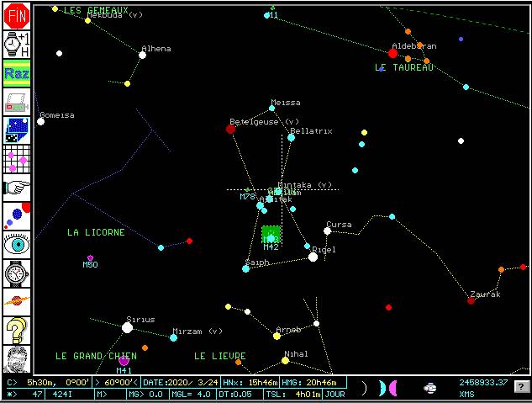Click the DATE:2020/ 3/24 field
The image size is (532, 403).
click(x=181, y=382)
